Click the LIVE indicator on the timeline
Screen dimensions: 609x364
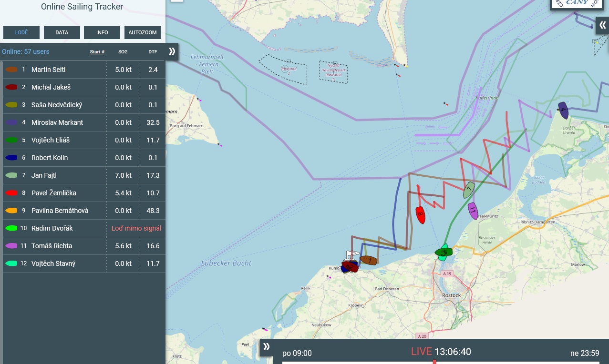tap(421, 352)
